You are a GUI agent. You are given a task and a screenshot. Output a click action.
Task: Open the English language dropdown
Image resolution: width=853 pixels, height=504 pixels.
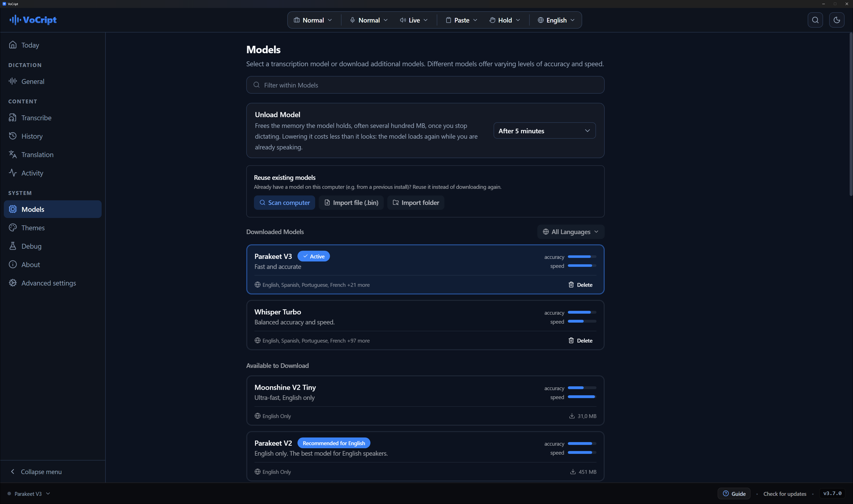556,20
